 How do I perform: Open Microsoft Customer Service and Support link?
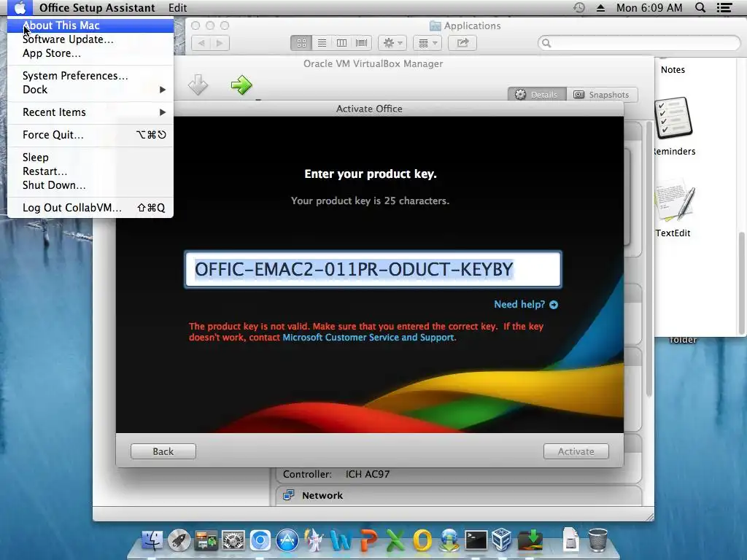[368, 338]
